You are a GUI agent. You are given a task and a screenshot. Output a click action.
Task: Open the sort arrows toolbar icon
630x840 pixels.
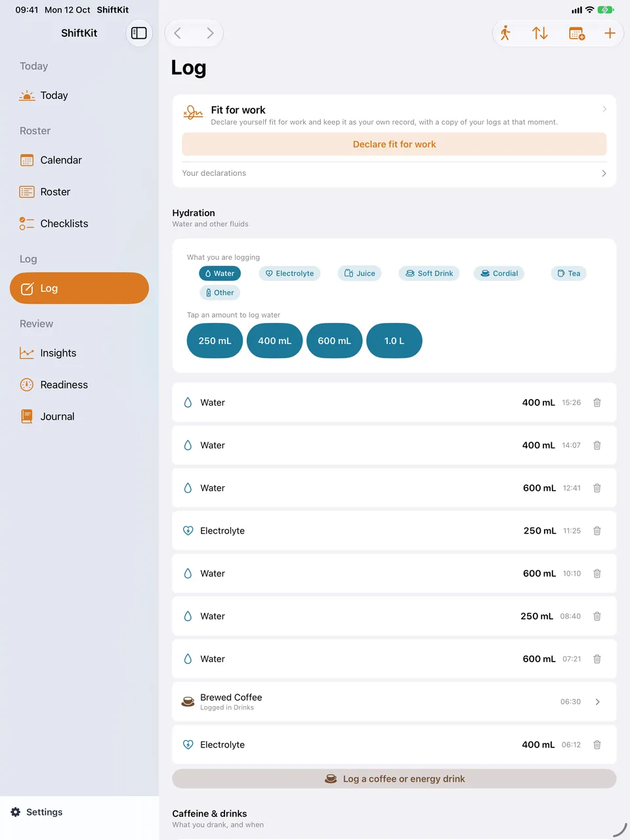tap(540, 33)
